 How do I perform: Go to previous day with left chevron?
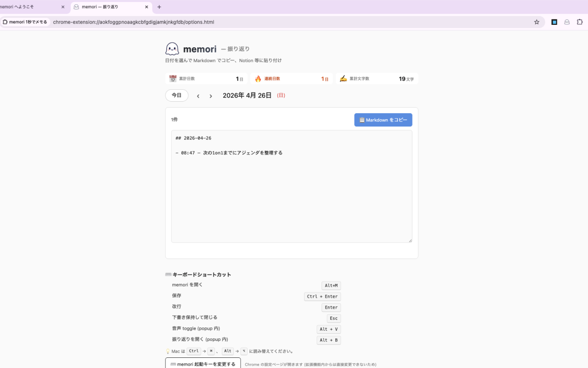pos(198,96)
